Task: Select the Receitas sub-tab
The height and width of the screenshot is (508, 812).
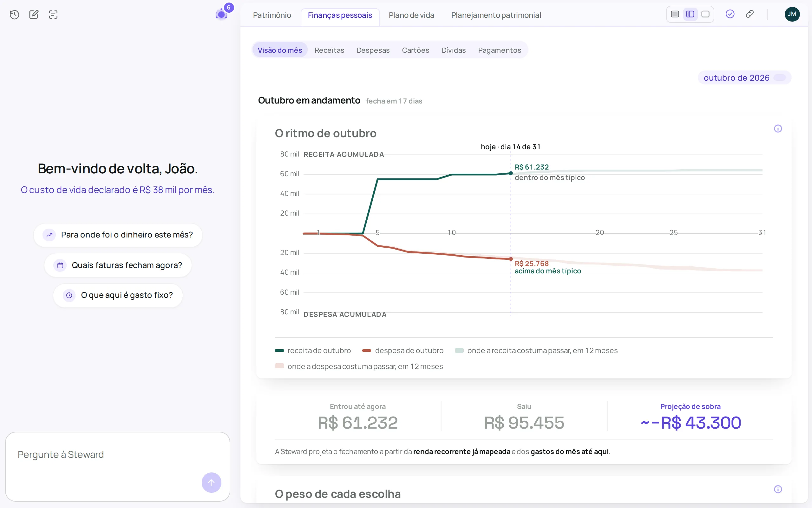Action: click(329, 50)
